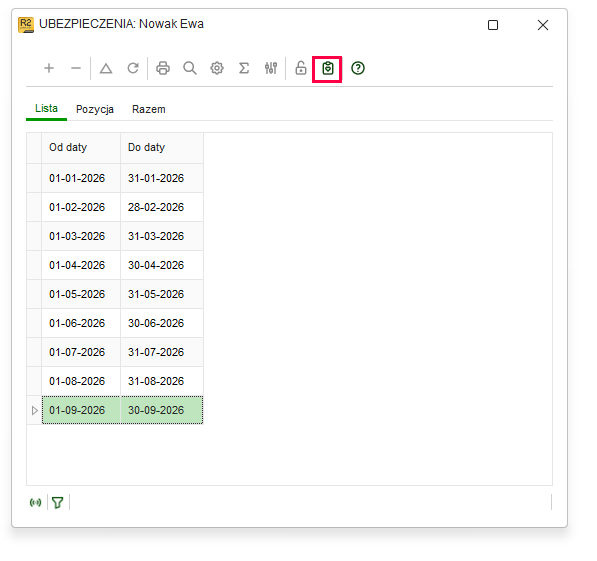Screen dimensions: 597x561
Task: Refresh the list with the circular arrow icon
Action: (x=133, y=69)
